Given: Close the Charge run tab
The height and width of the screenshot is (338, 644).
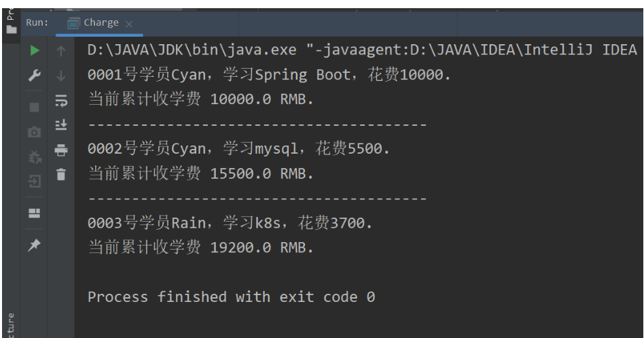Looking at the screenshot, I should 127,23.
